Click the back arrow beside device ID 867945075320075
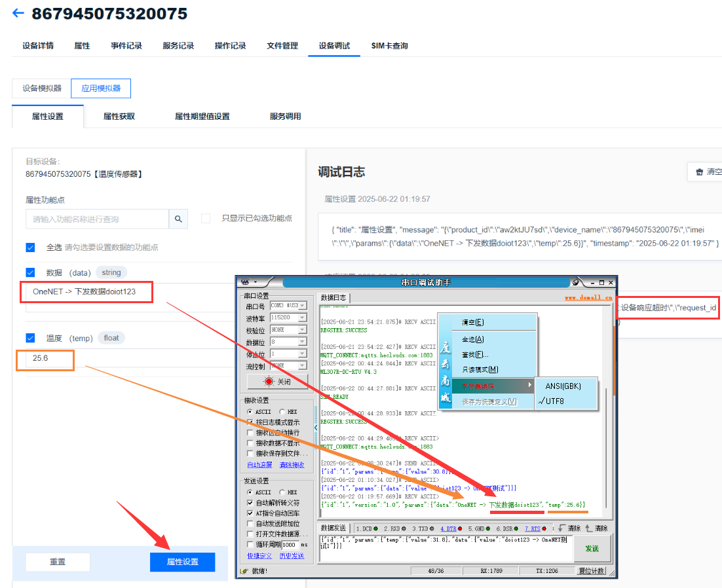This screenshot has width=722, height=588. point(18,13)
